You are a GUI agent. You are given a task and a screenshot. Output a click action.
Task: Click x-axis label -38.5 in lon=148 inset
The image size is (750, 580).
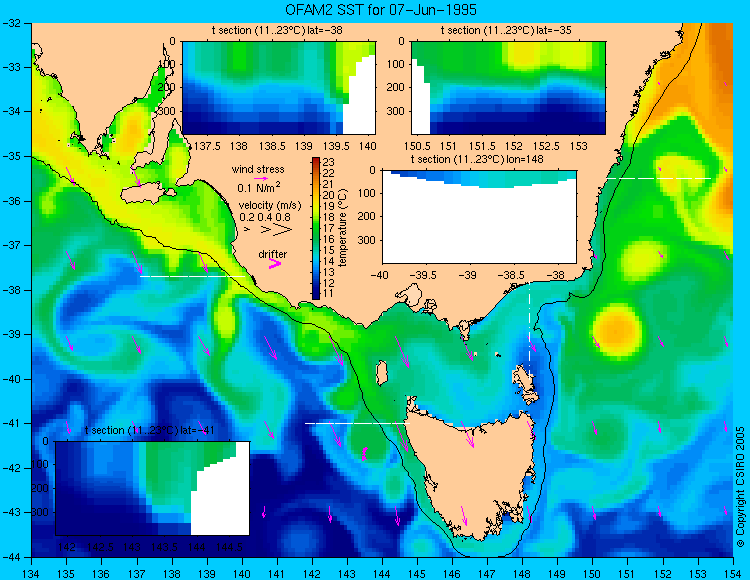click(x=511, y=275)
